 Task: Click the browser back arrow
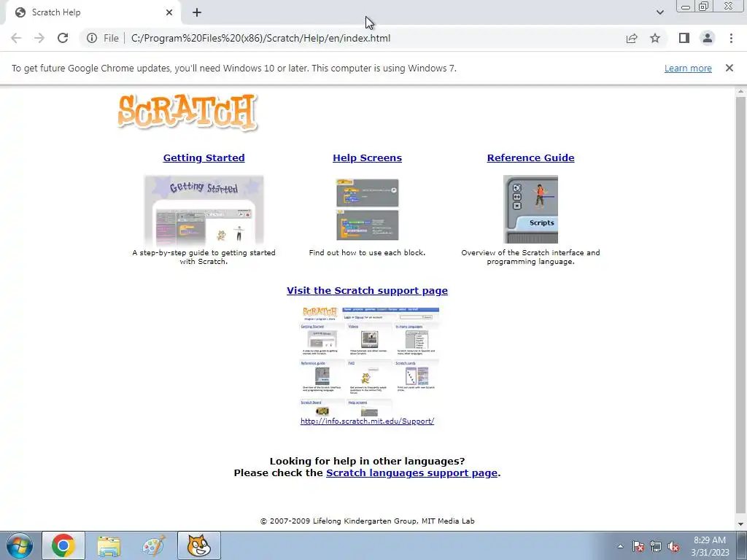coord(16,38)
